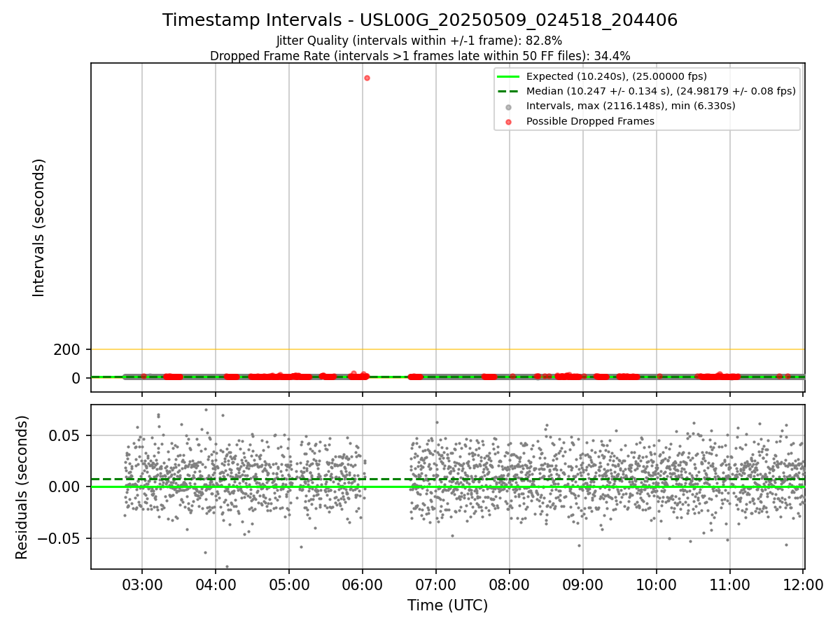The height and width of the screenshot is (630, 840).
Task: Click the '10:00' time tick label
Action: (x=657, y=584)
